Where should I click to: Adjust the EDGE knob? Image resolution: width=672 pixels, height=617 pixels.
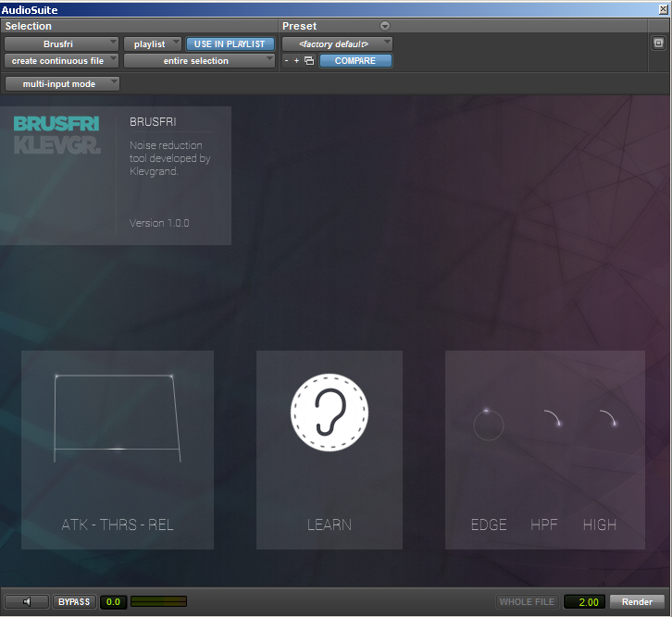pyautogui.click(x=488, y=426)
